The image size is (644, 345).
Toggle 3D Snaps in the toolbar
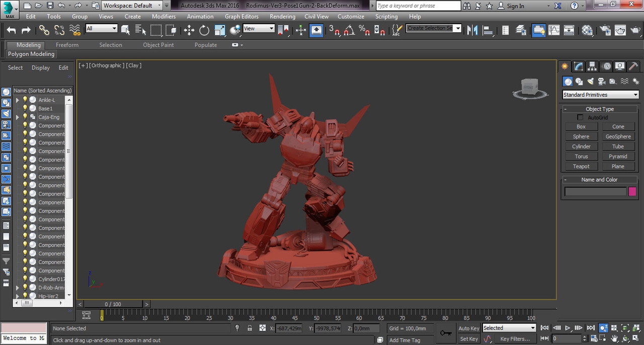pos(335,30)
